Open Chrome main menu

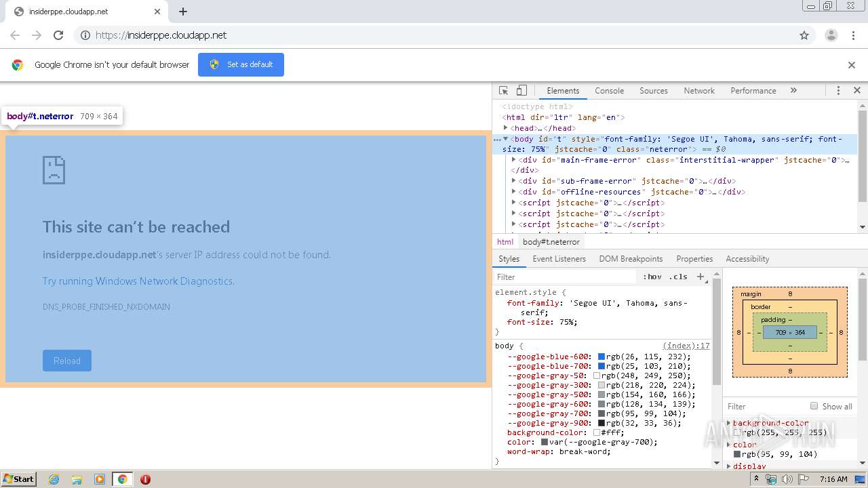(x=854, y=35)
